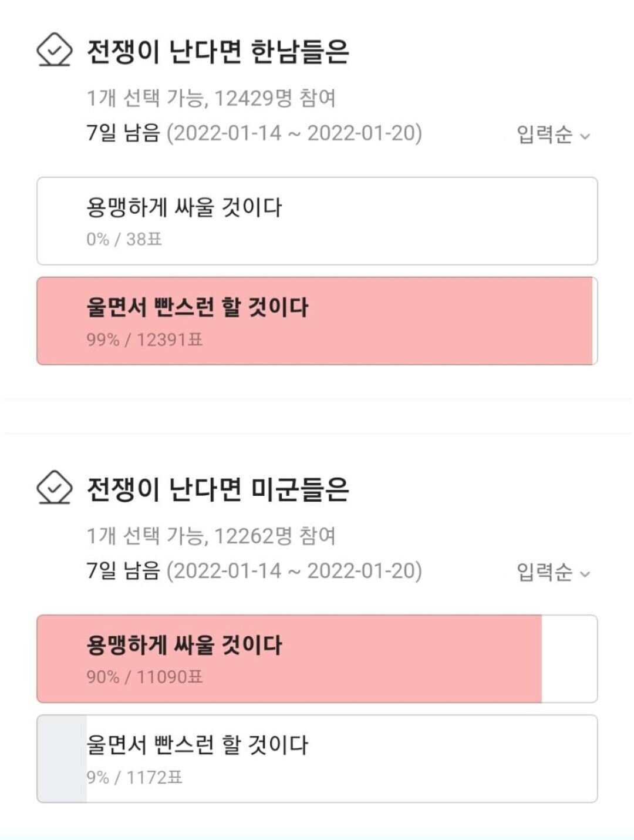This screenshot has height=840, width=634.
Task: Click the poll title '전쟁이 난다면 한남들은'
Action: click(x=218, y=51)
